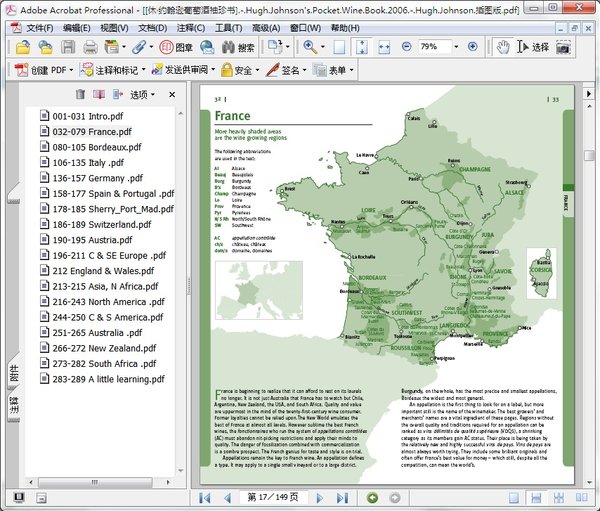Screen dimensions: 600x511
Task: Click the green previous view button
Action: coord(372,498)
